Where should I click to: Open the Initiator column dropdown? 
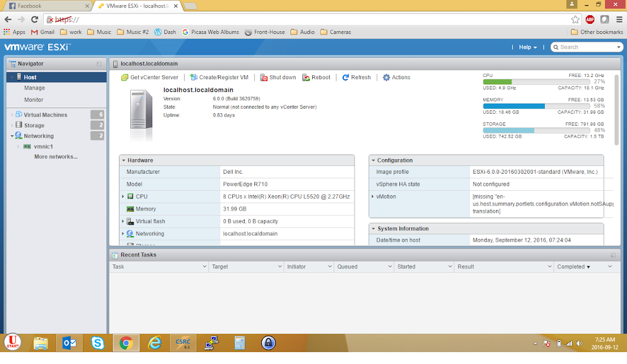tap(330, 267)
